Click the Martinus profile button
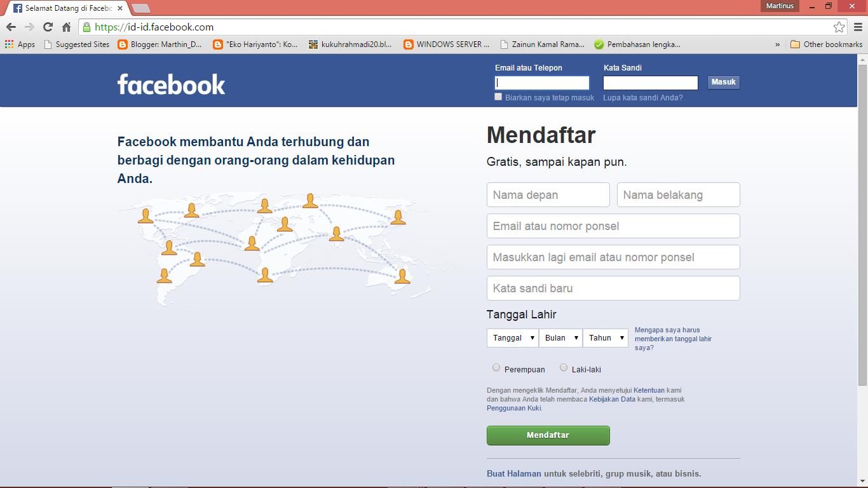Screen dimensions: 868x488 pos(780,6)
